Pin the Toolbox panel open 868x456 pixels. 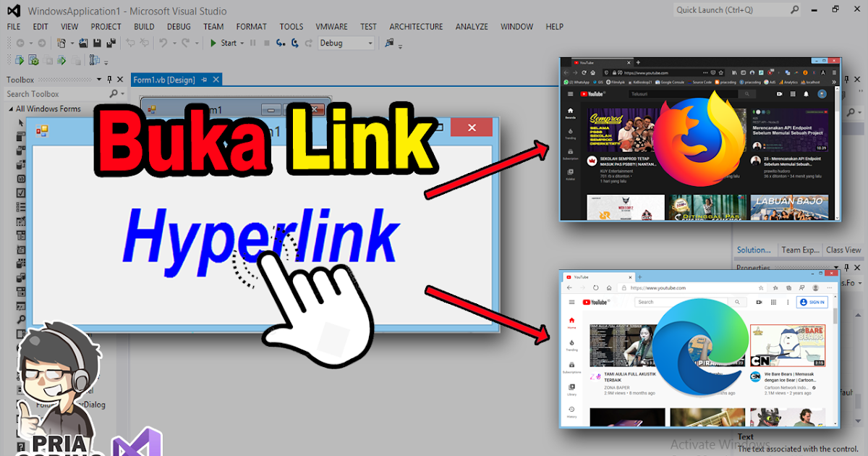click(x=109, y=80)
